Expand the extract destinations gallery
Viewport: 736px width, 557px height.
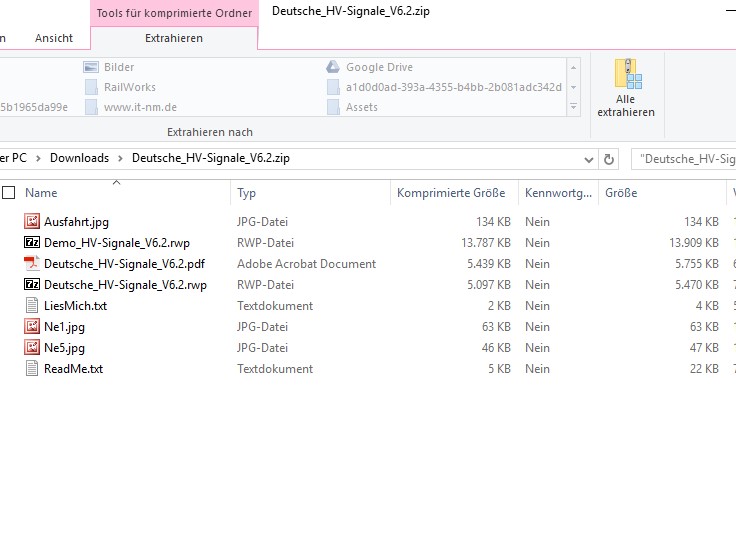coord(574,107)
